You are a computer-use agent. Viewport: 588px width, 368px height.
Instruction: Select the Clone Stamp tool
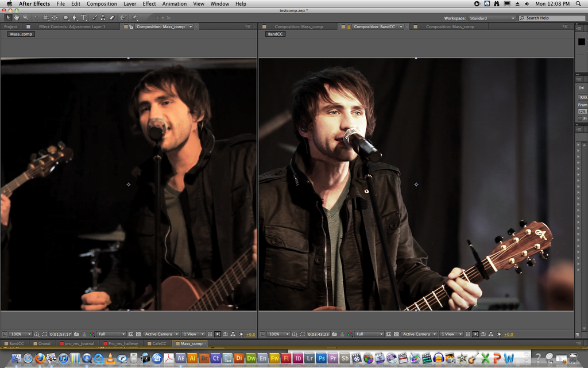click(103, 18)
